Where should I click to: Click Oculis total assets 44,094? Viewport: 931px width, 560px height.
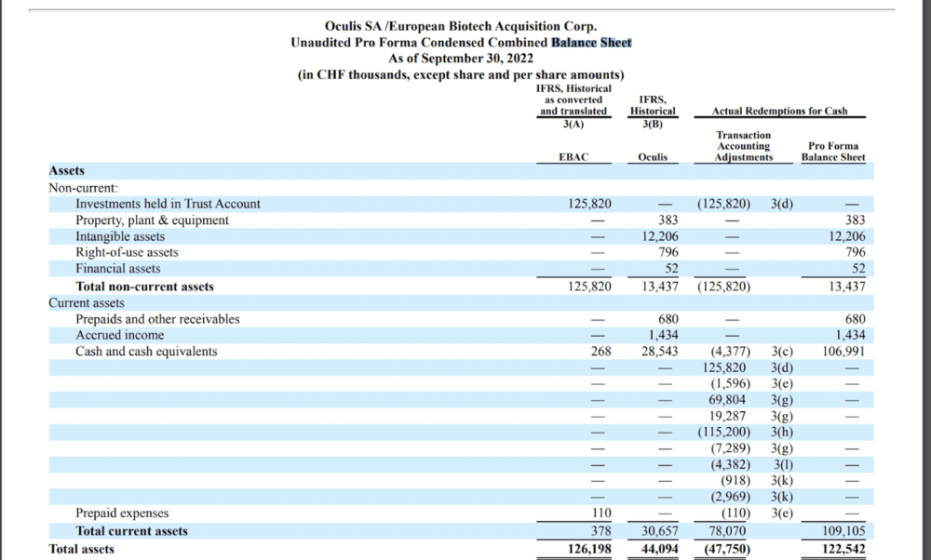coord(660,550)
